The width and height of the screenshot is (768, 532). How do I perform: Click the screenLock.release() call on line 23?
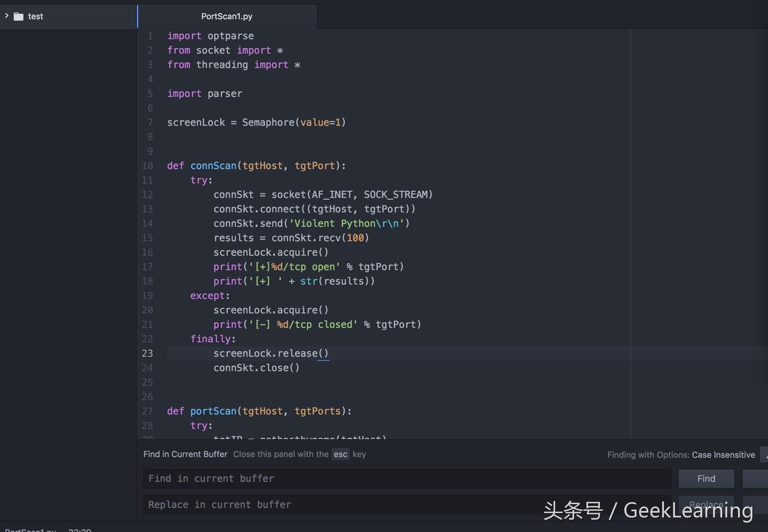pyautogui.click(x=271, y=354)
